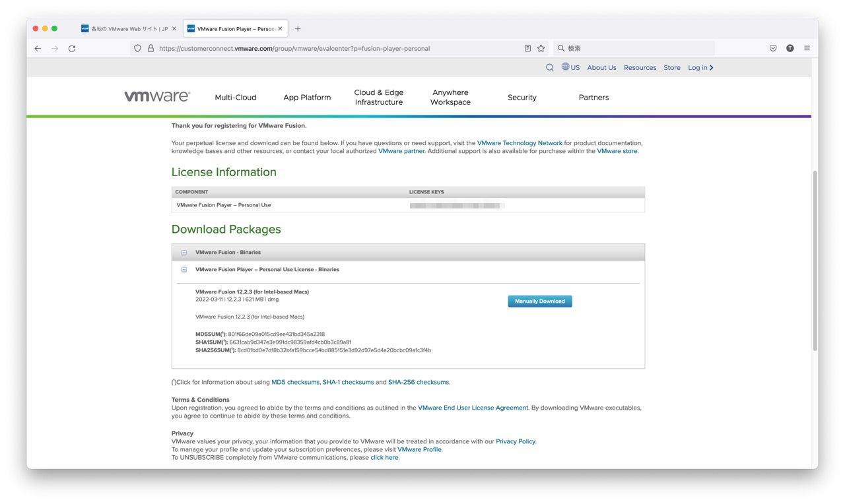Image resolution: width=845 pixels, height=504 pixels.
Task: Click the SHA1SUM hash value text
Action: tap(290, 342)
